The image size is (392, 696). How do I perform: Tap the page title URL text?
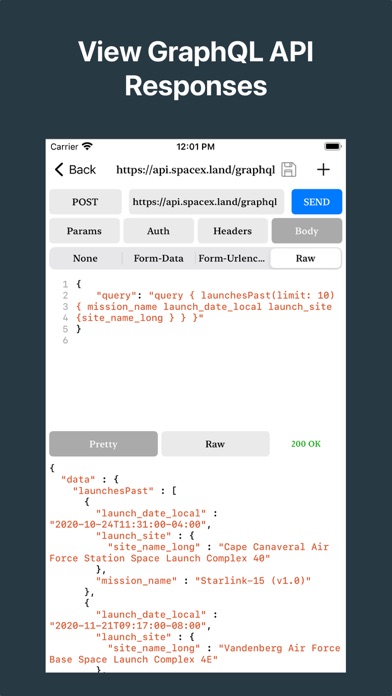point(195,170)
